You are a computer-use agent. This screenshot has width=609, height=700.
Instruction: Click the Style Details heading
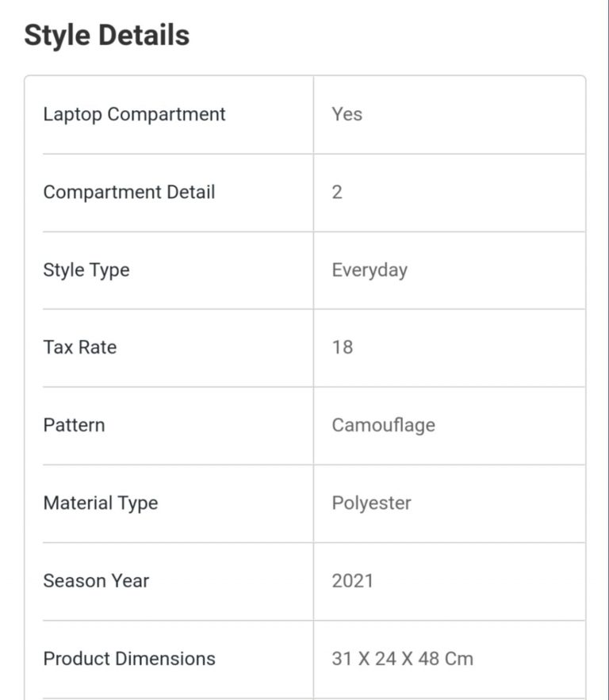pos(106,36)
